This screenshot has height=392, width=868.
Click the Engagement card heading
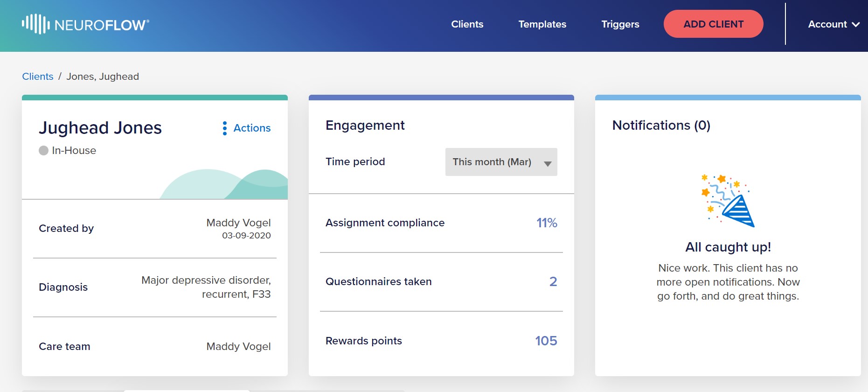(x=365, y=126)
